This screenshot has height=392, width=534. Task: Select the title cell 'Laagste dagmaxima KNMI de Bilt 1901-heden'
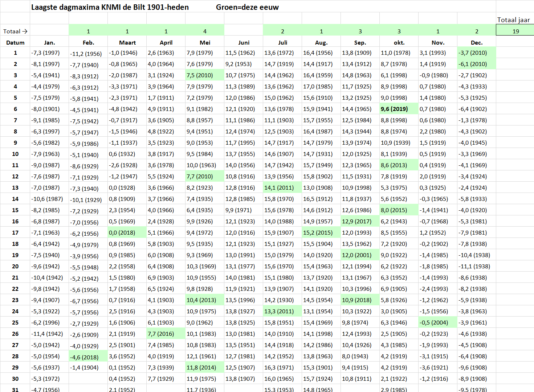point(110,7)
